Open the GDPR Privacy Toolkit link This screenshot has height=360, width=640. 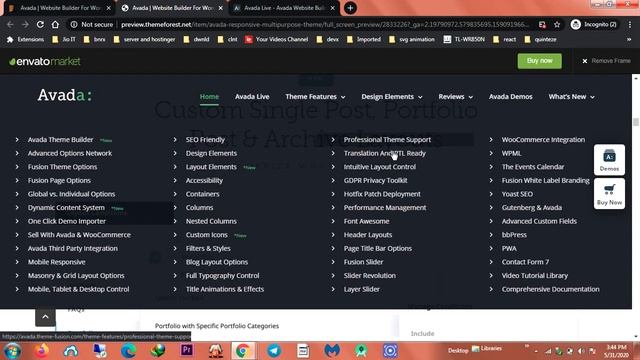tap(376, 180)
